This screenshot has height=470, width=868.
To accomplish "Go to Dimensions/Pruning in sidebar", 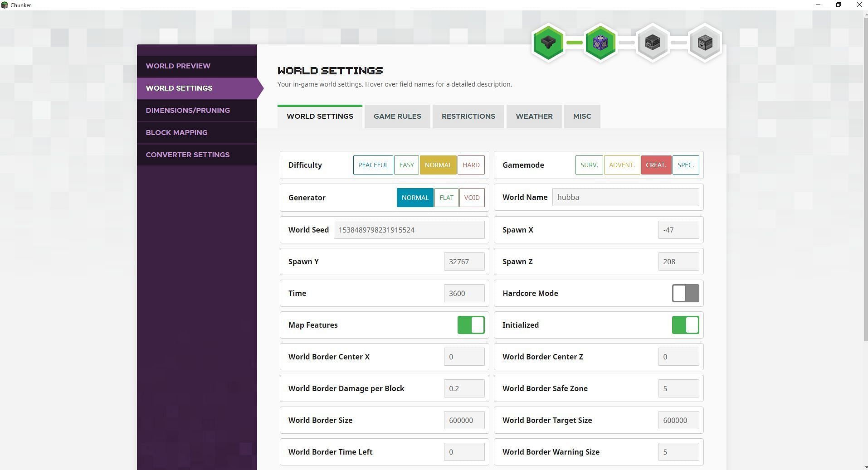I will [x=188, y=110].
